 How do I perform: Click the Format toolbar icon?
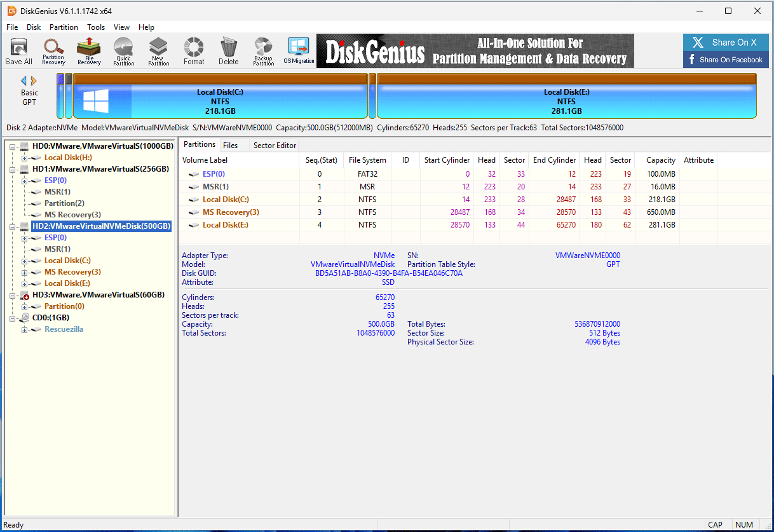[x=194, y=51]
